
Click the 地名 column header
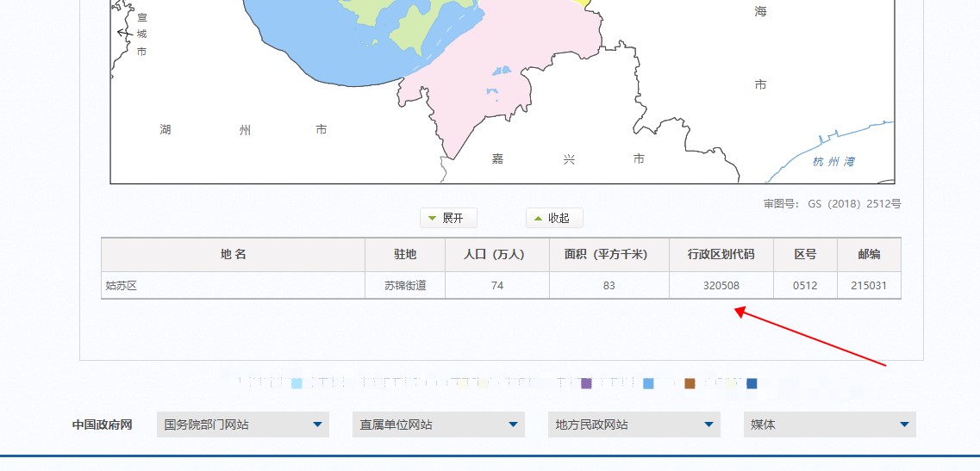[233, 255]
